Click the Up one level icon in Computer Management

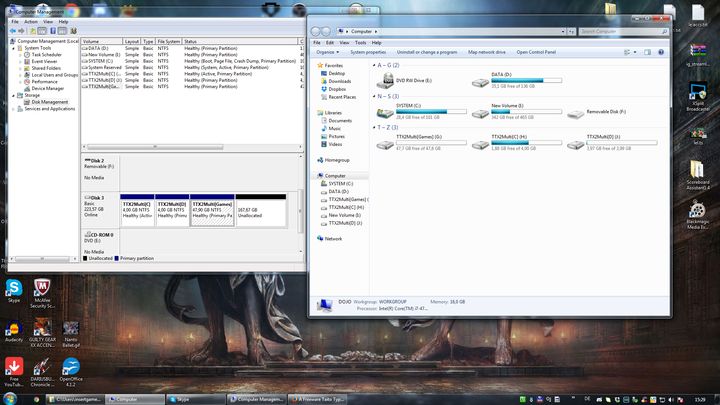click(33, 31)
